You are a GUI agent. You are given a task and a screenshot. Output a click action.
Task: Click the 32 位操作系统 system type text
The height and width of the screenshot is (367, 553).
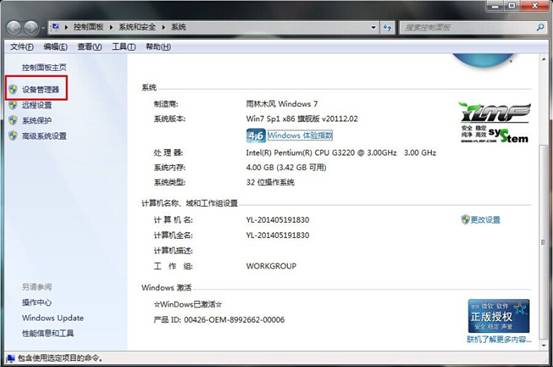pos(270,182)
